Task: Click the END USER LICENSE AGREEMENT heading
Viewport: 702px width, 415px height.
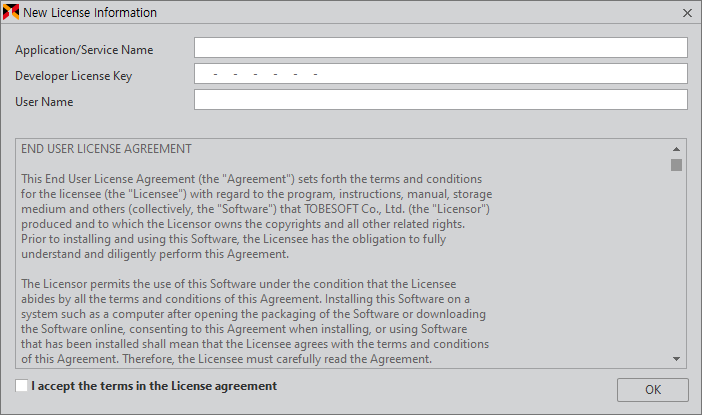Action: [106, 149]
